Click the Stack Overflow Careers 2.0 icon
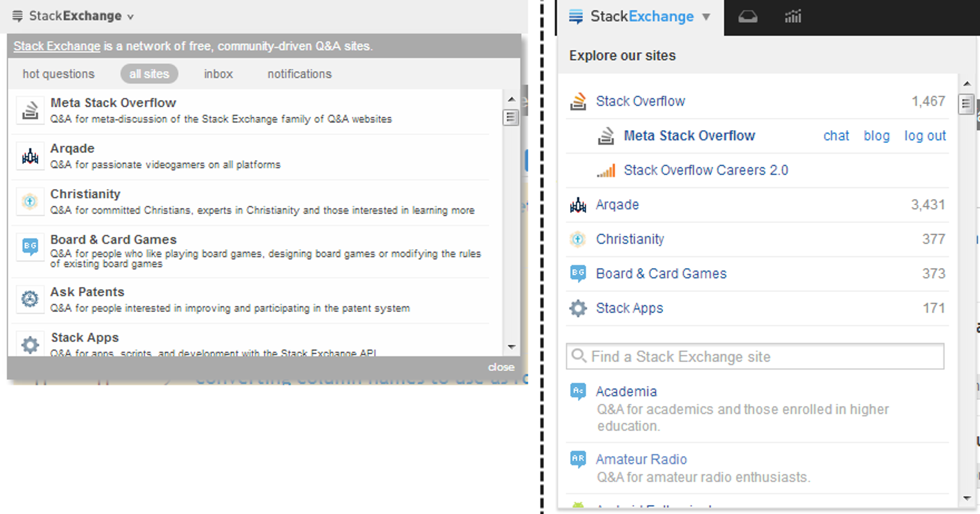This screenshot has height=514, width=980. 606,171
